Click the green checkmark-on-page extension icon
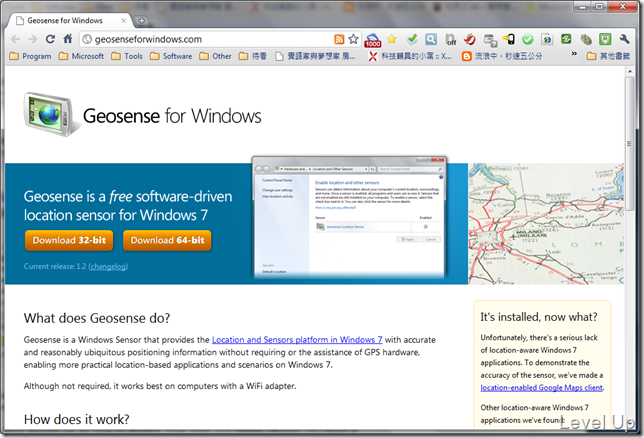The height and width of the screenshot is (438, 644). click(412, 39)
